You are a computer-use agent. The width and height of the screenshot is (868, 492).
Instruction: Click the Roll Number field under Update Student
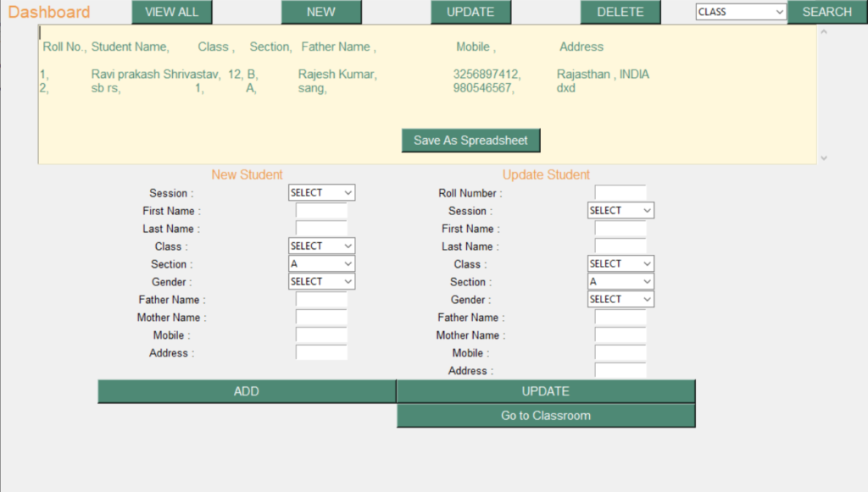[x=620, y=192]
